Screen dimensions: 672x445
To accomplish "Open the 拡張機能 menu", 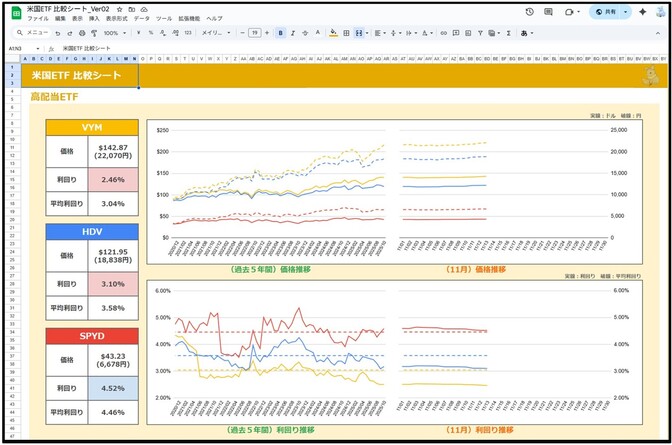I will tap(189, 19).
